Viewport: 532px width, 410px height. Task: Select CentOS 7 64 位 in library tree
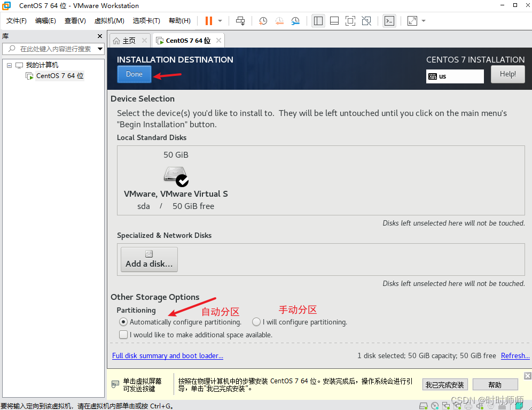coord(60,76)
